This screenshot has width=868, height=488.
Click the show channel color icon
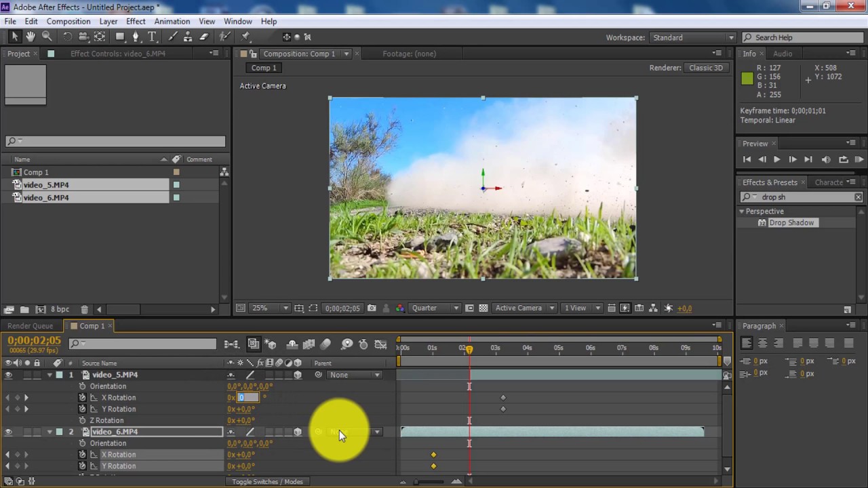(399, 308)
